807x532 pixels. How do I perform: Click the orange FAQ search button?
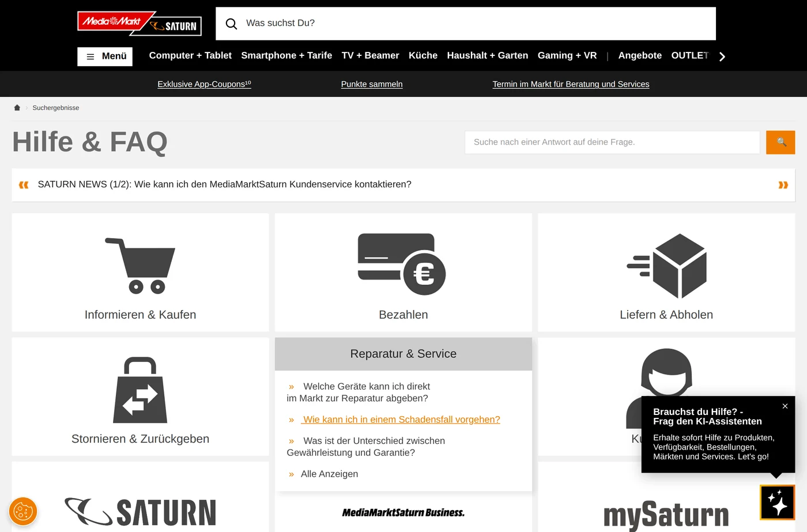(780, 142)
